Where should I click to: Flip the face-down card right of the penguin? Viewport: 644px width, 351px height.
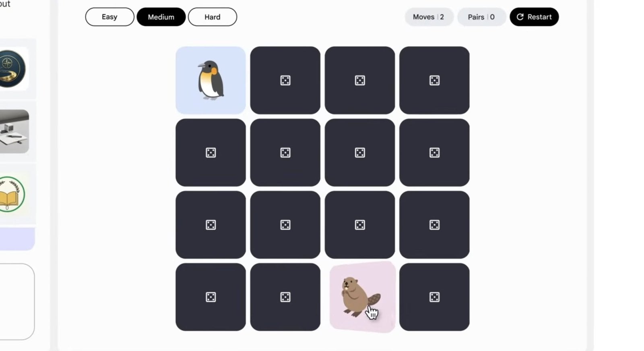coord(285,80)
